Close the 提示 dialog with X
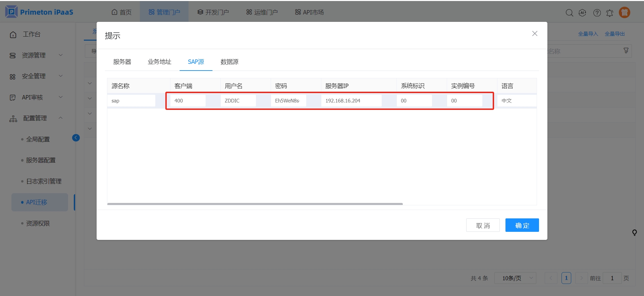The height and width of the screenshot is (296, 644). [x=535, y=34]
